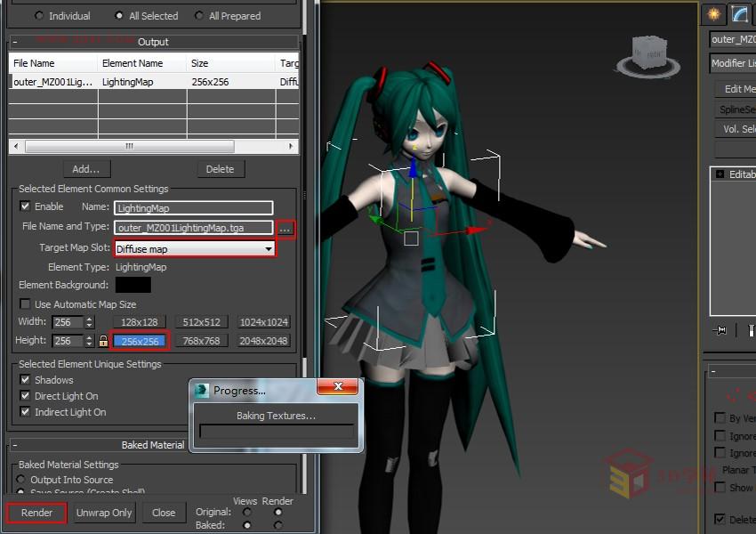
Task: Click the object name field outer_MZ0
Action: pos(733,39)
